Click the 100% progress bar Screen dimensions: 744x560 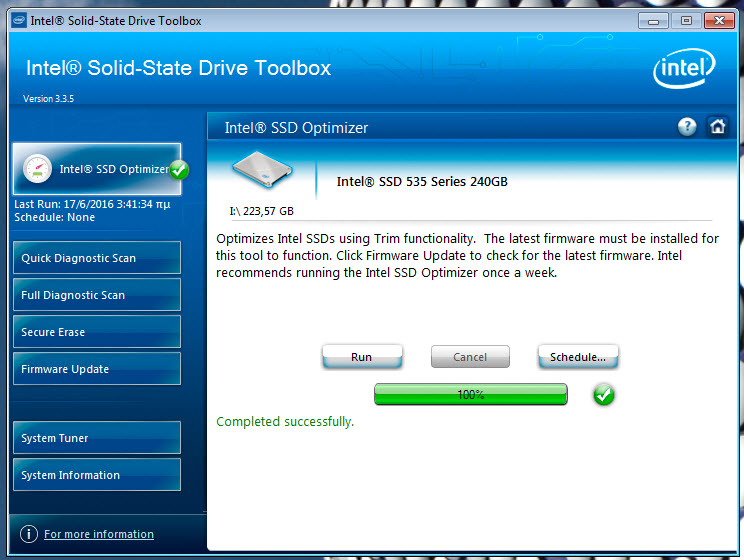(471, 394)
